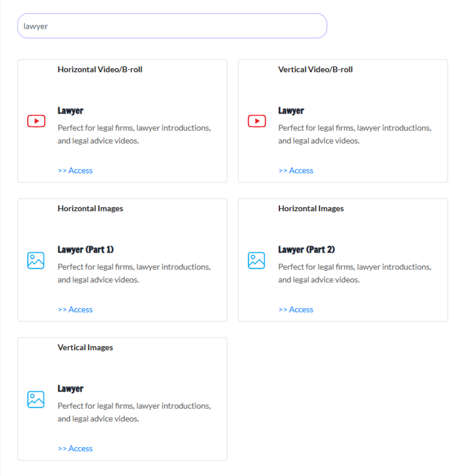Click the Horizontal Images heading above Lawyer (Part 1)

tap(90, 208)
